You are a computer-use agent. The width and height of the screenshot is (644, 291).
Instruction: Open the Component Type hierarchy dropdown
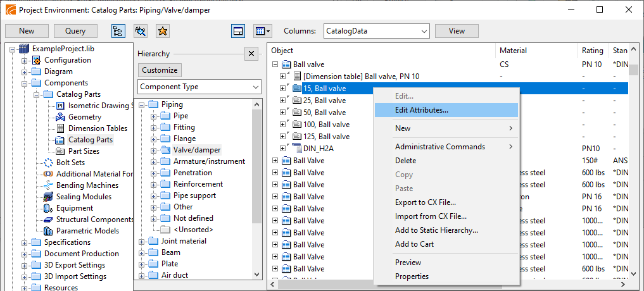(199, 87)
